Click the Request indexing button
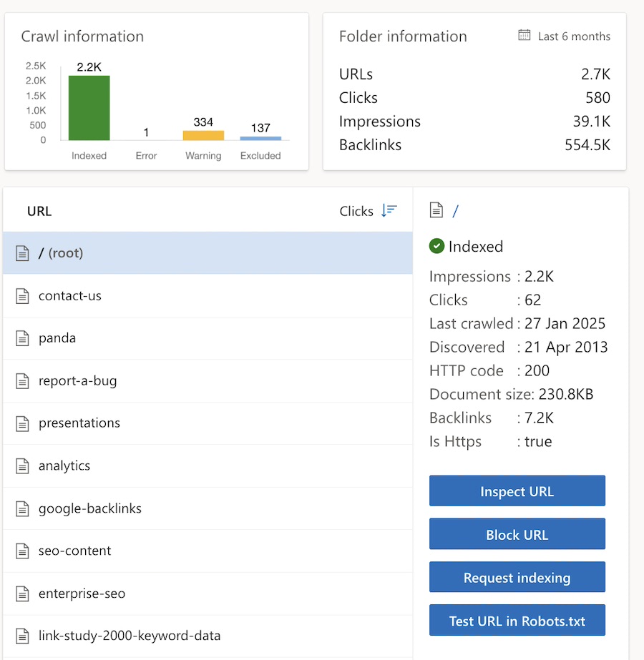Image resolution: width=644 pixels, height=660 pixels. (x=517, y=578)
